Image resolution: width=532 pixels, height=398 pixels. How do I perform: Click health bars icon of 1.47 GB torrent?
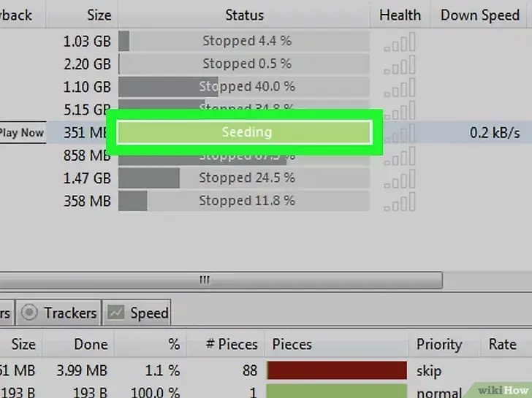click(x=399, y=179)
